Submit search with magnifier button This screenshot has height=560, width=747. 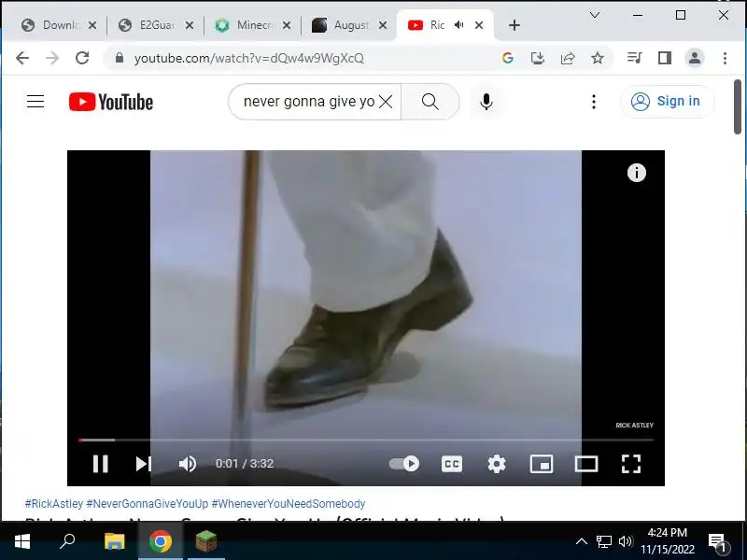tap(430, 102)
